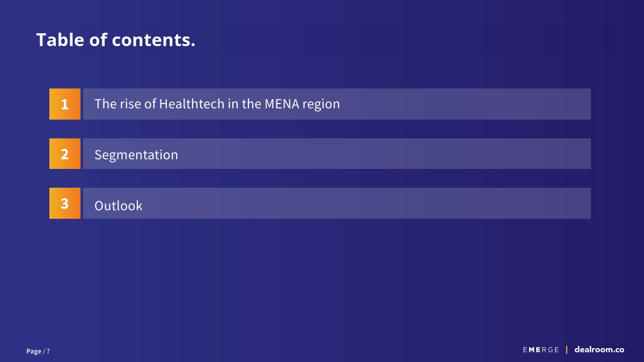The image size is (644, 362).
Task: Open the Segmentation section
Action: coord(136,154)
